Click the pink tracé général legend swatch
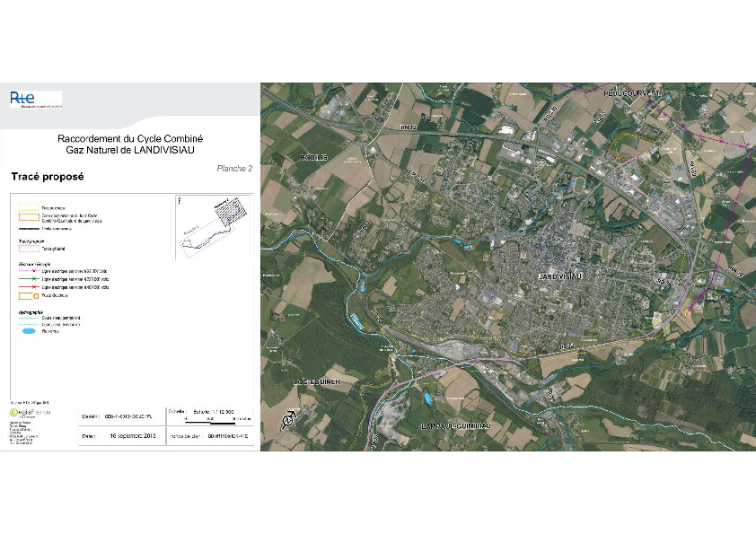756x534 pixels. 31,248
